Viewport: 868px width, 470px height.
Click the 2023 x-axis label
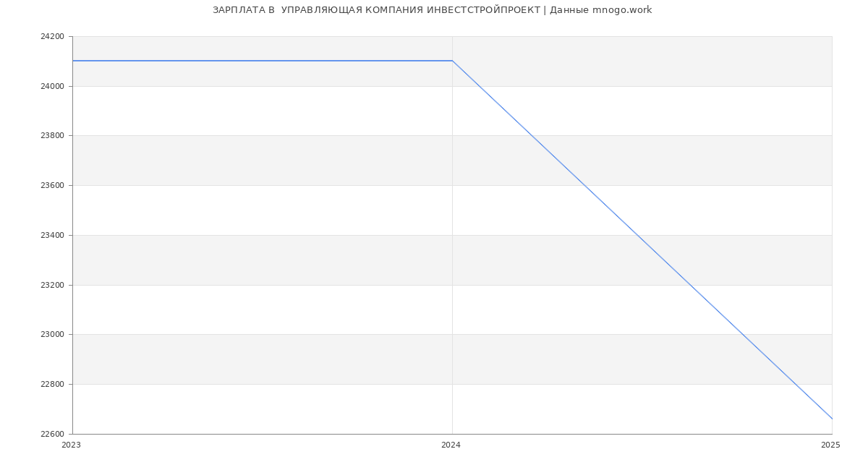(72, 445)
